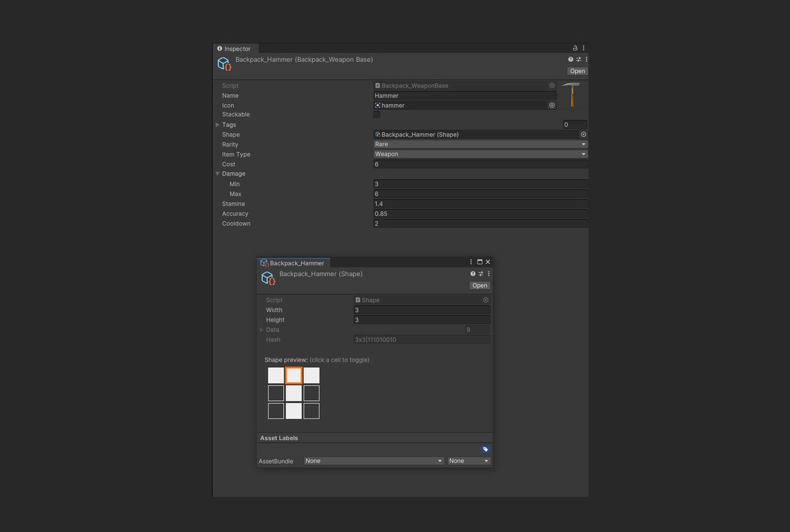Collapse the Damage foldout
790x532 pixels.
tap(217, 174)
